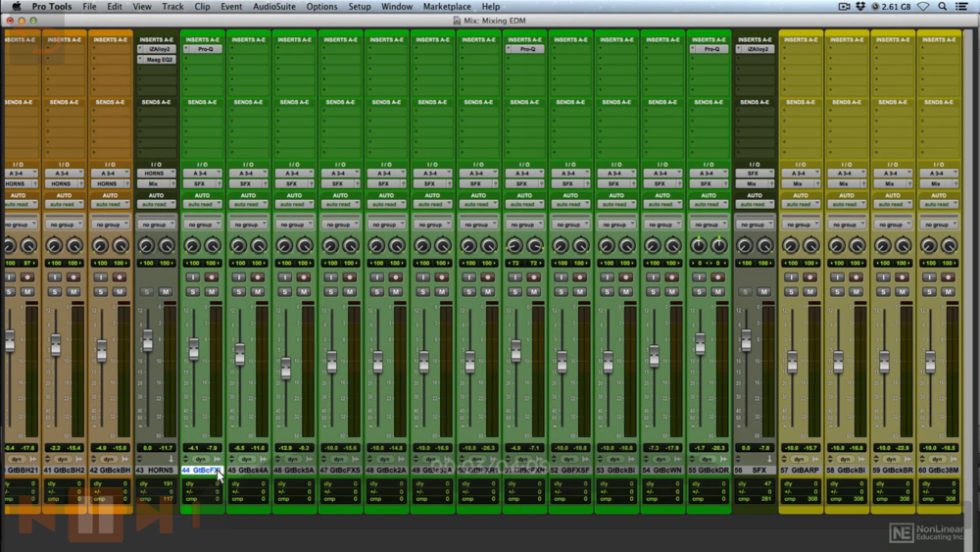Open Maag EQ2 insert on HORNS track
Viewport: 980px width, 552px height.
pyautogui.click(x=156, y=60)
